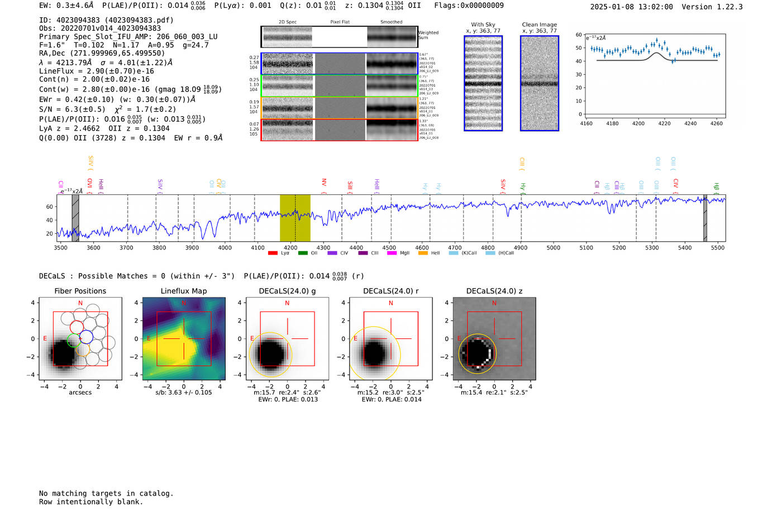Viewport: 782px width, 532px height.
Task: Select the green-bordered 2D spectrum row
Action: tap(339, 86)
